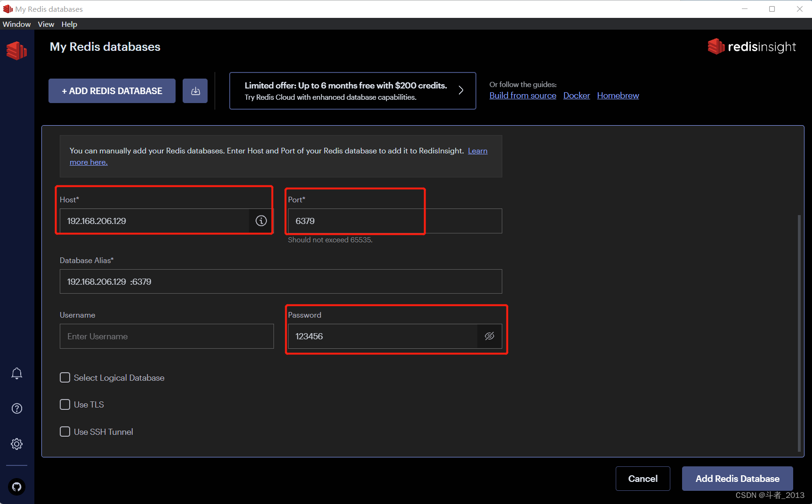
Task: Cancel adding the database
Action: tap(643, 479)
